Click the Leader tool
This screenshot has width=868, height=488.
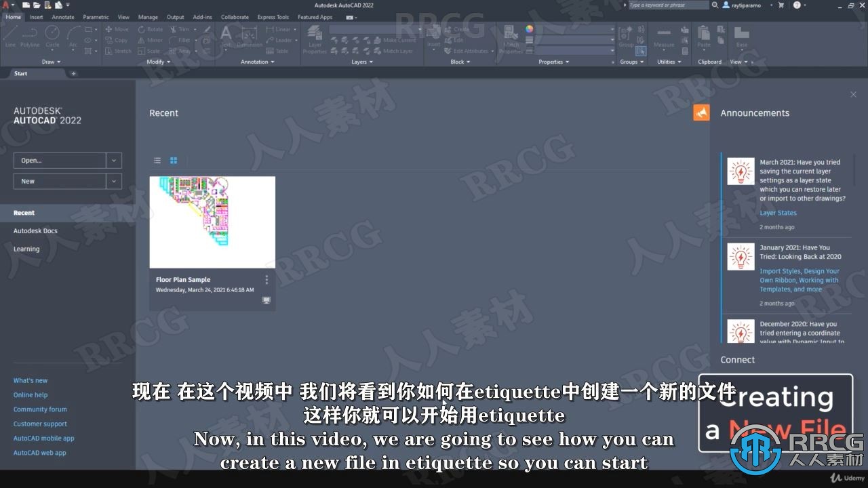(279, 40)
